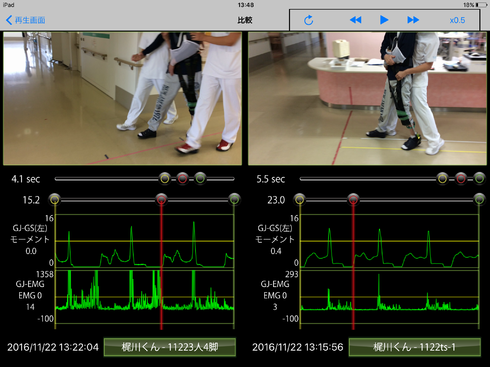Select yellow marker on right 5.5 sec slider

point(442,179)
